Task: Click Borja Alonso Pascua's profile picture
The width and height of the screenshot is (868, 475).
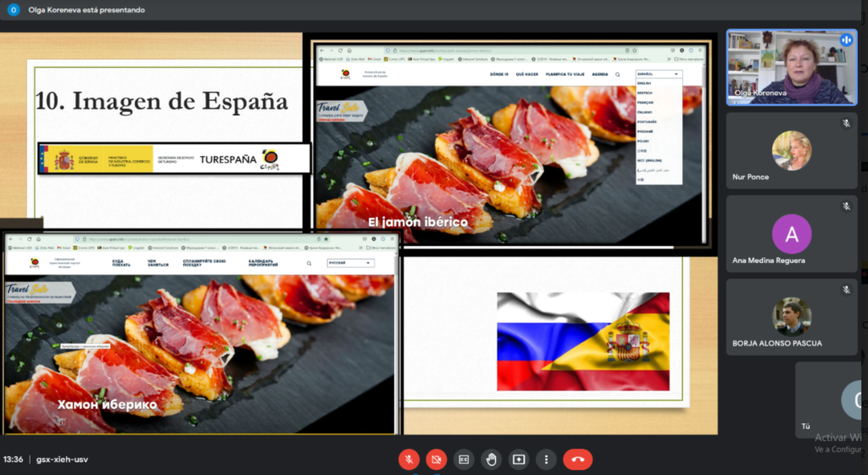Action: [x=792, y=316]
